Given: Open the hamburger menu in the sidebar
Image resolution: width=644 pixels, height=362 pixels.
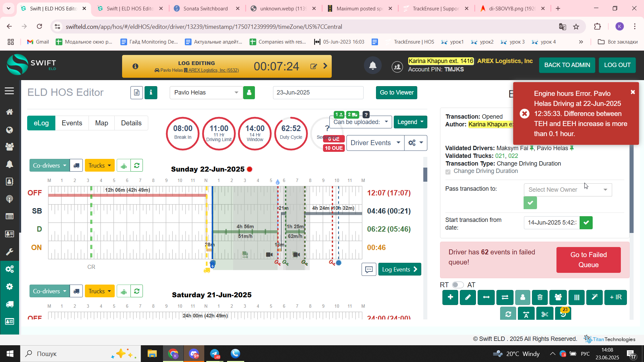Looking at the screenshot, I should pyautogui.click(x=9, y=91).
